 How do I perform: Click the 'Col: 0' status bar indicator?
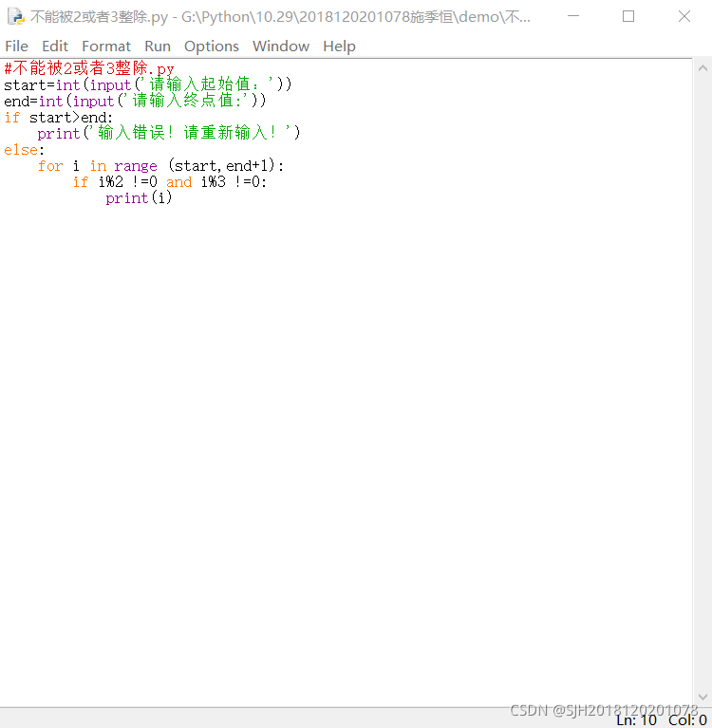687,719
